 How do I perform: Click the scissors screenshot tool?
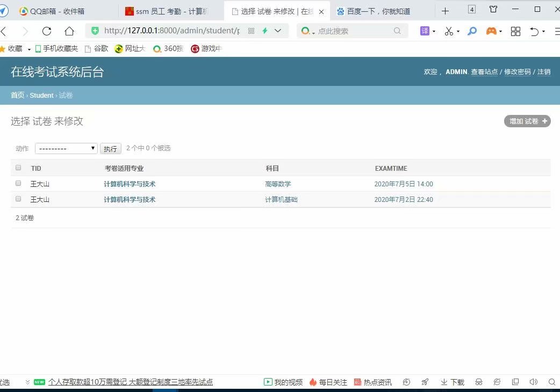[x=449, y=31]
